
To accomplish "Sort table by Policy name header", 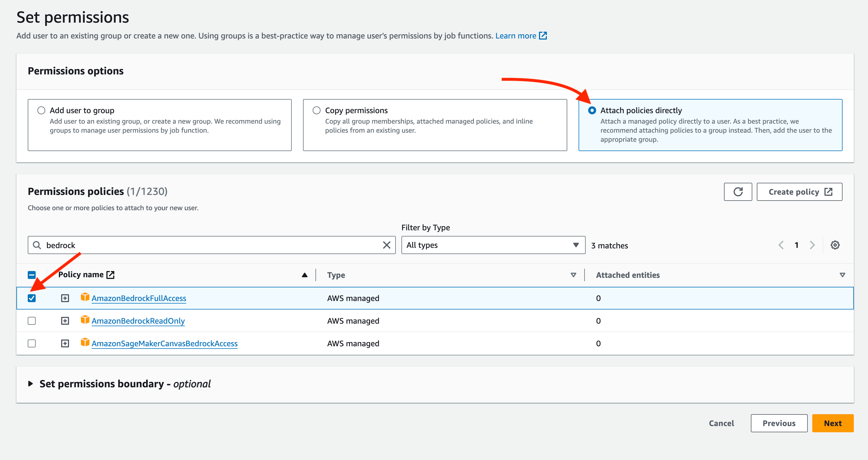I will 81,275.
